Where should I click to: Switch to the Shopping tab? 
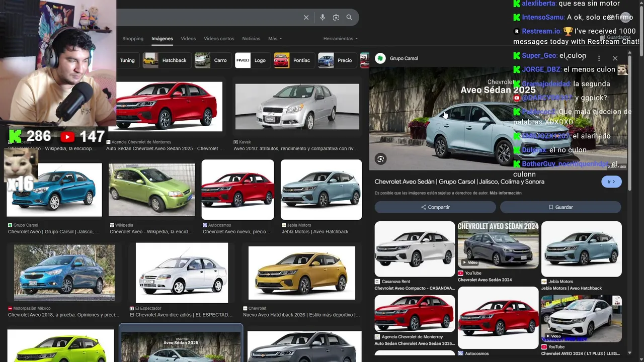[133, 39]
